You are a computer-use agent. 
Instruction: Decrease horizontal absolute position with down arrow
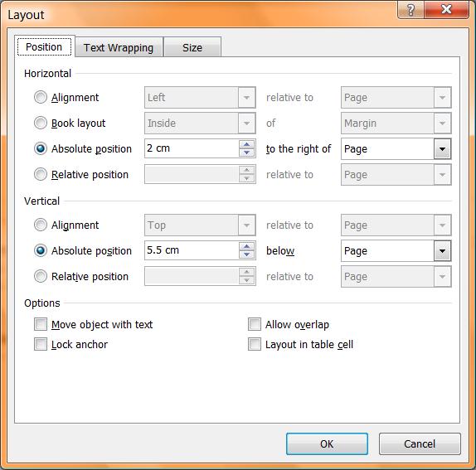246,153
